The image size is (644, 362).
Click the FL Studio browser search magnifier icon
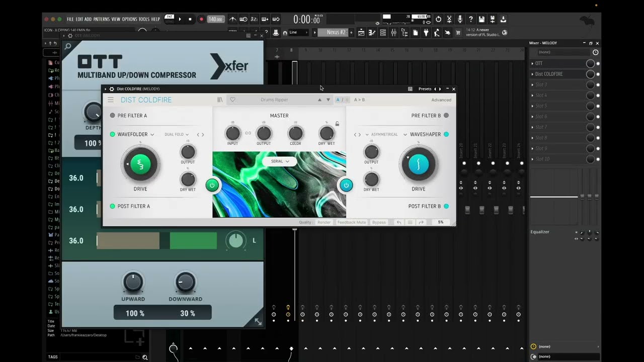[145, 357]
